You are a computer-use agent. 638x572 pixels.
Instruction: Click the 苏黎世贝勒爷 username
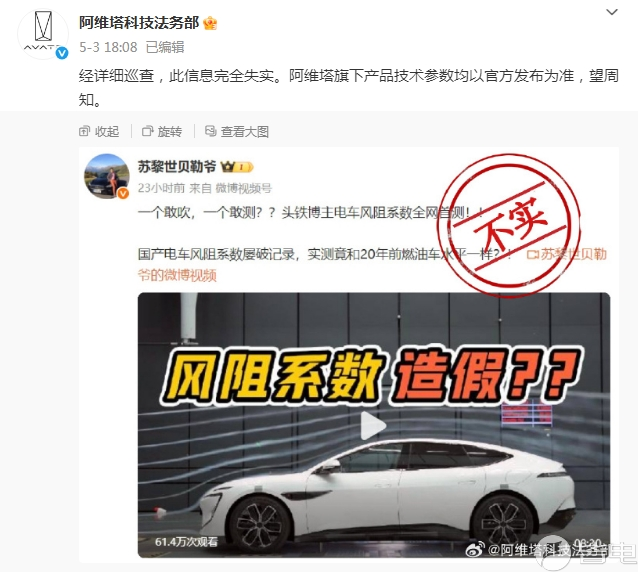tap(177, 167)
